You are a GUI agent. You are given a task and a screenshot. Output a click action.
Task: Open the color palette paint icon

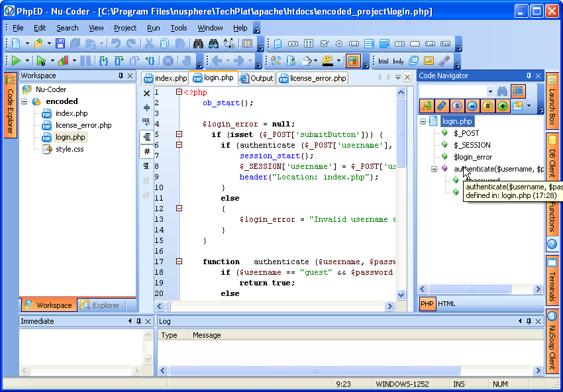pos(327,61)
